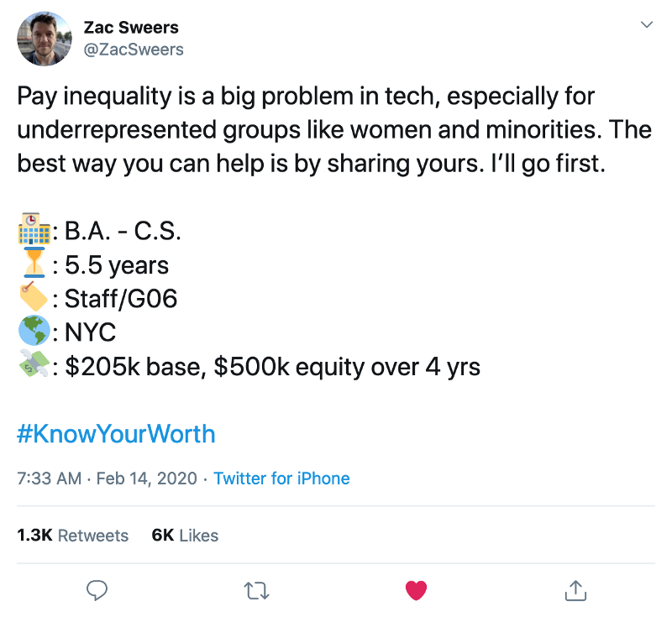Screen dimensions: 672x617
Task: View the 1.3K Retweets list
Action: (x=73, y=536)
